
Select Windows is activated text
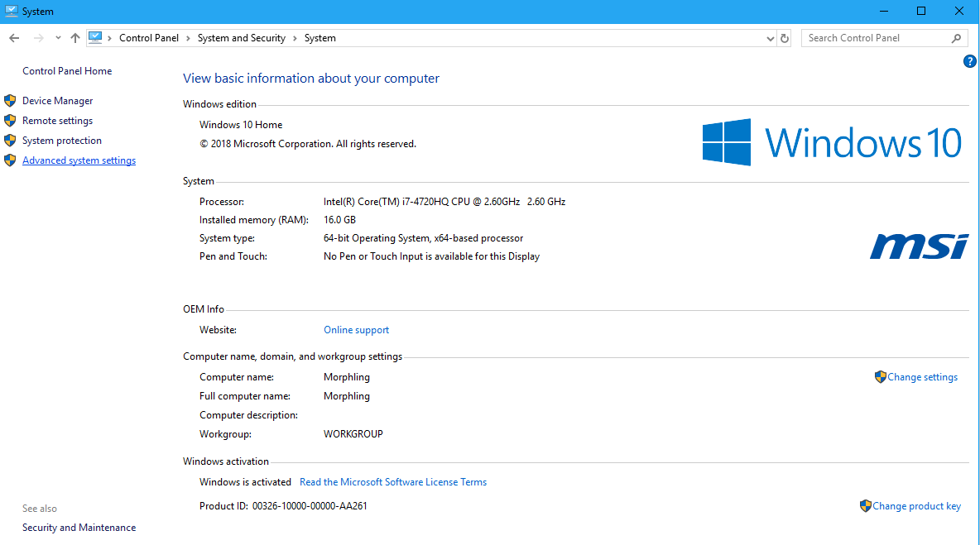coord(245,482)
